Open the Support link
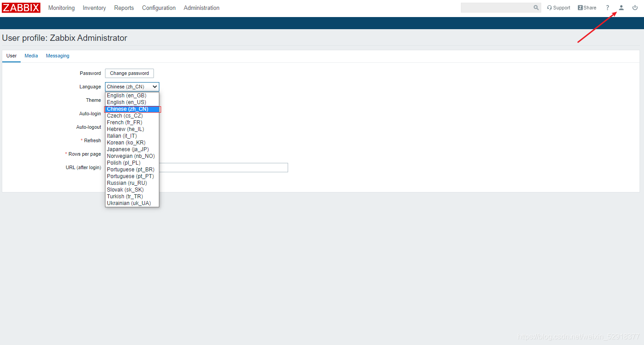This screenshot has width=644, height=345. [559, 8]
